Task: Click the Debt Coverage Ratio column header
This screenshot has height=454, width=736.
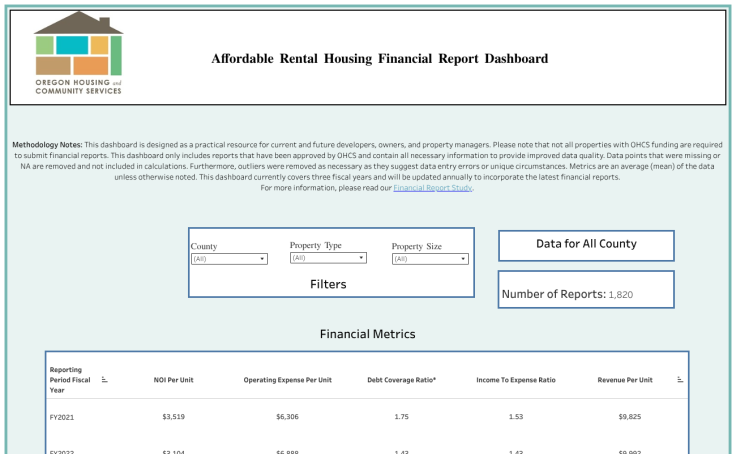Action: [x=401, y=380]
